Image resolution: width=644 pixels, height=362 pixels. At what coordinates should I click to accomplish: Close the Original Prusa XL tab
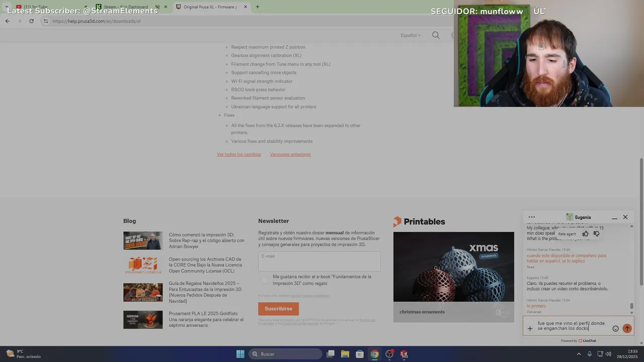coord(246,7)
